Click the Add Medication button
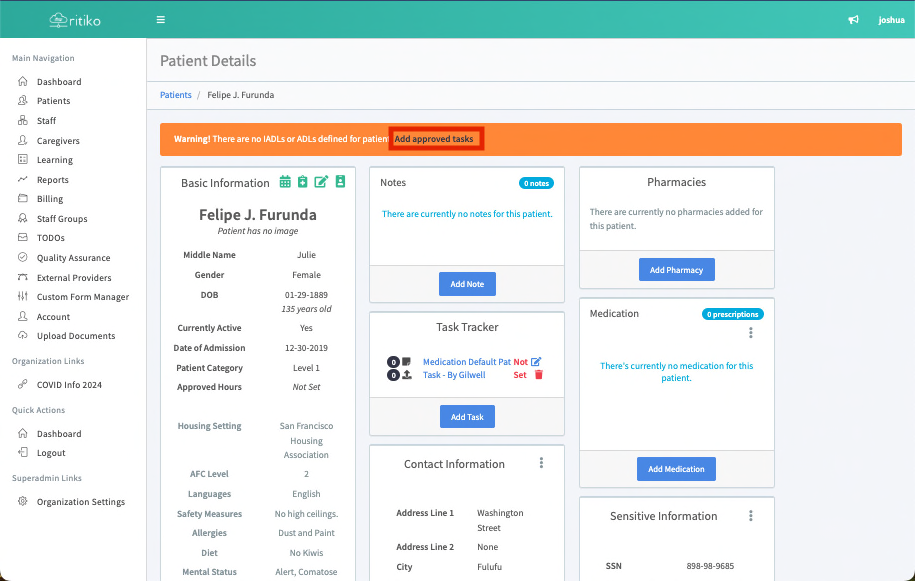The image size is (915, 581). click(x=676, y=469)
